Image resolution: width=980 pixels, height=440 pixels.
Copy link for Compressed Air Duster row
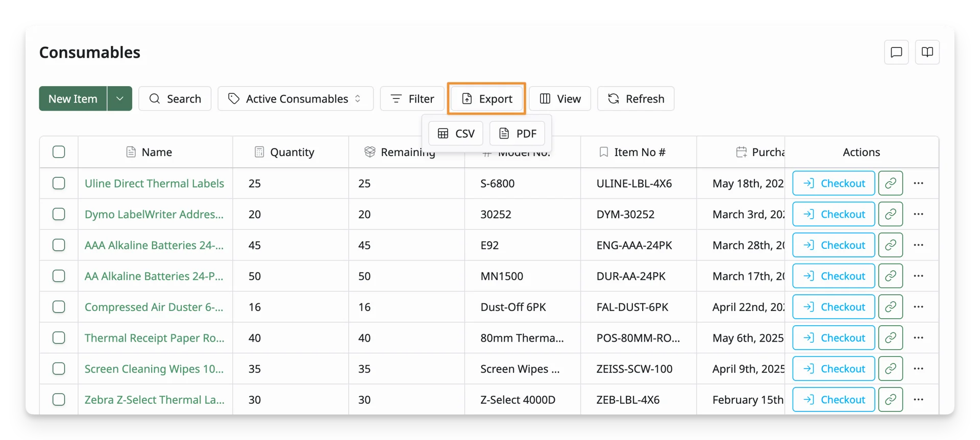point(891,307)
